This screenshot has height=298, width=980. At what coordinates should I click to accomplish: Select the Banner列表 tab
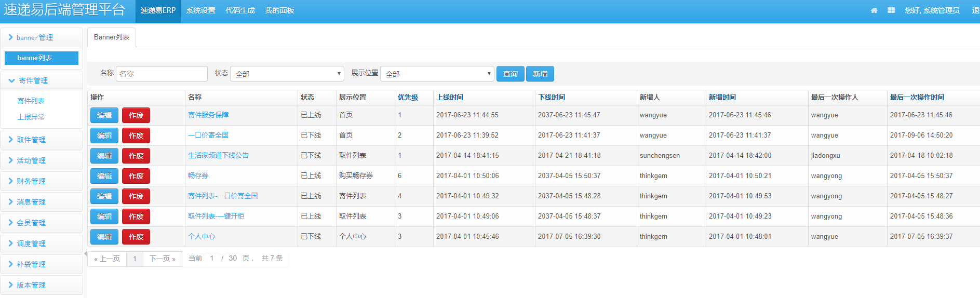tap(112, 37)
